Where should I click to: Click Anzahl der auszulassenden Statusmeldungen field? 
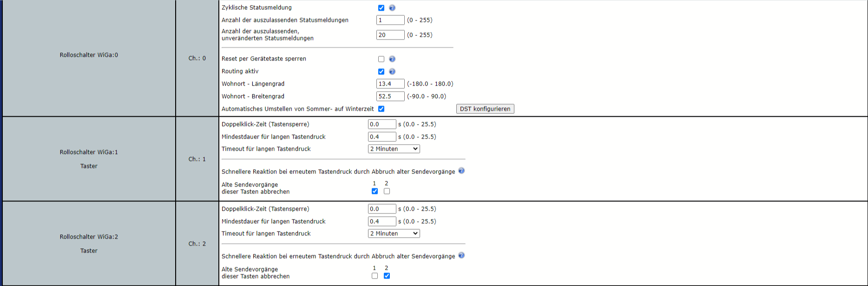point(390,20)
